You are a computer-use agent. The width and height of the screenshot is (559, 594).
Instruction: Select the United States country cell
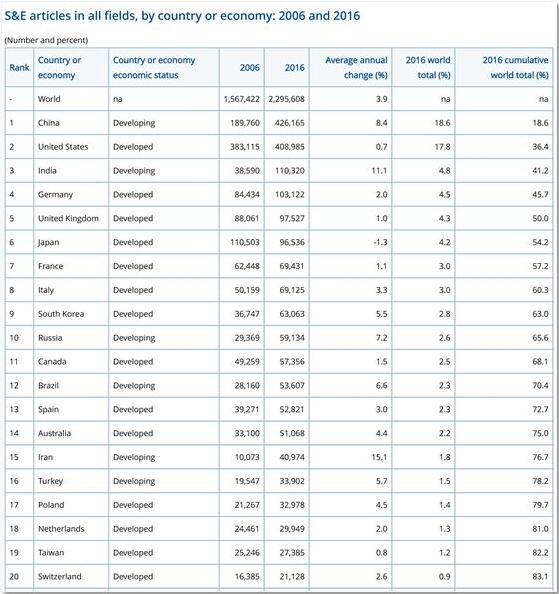(63, 147)
